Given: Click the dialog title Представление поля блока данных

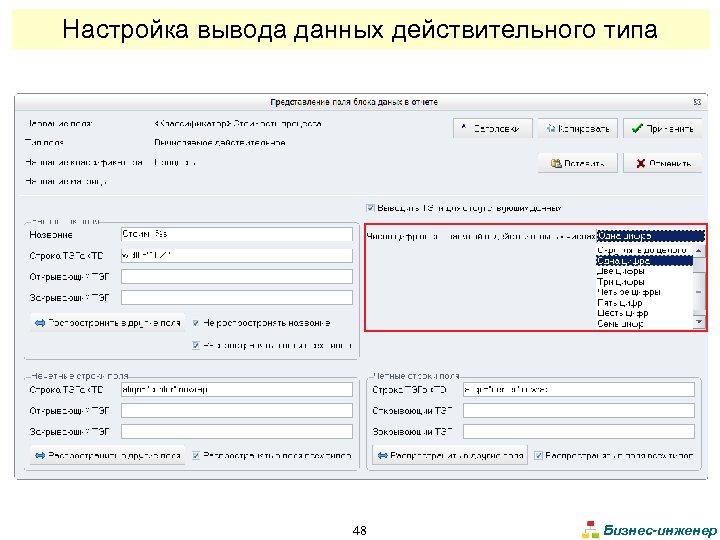Looking at the screenshot, I should coord(354,102).
